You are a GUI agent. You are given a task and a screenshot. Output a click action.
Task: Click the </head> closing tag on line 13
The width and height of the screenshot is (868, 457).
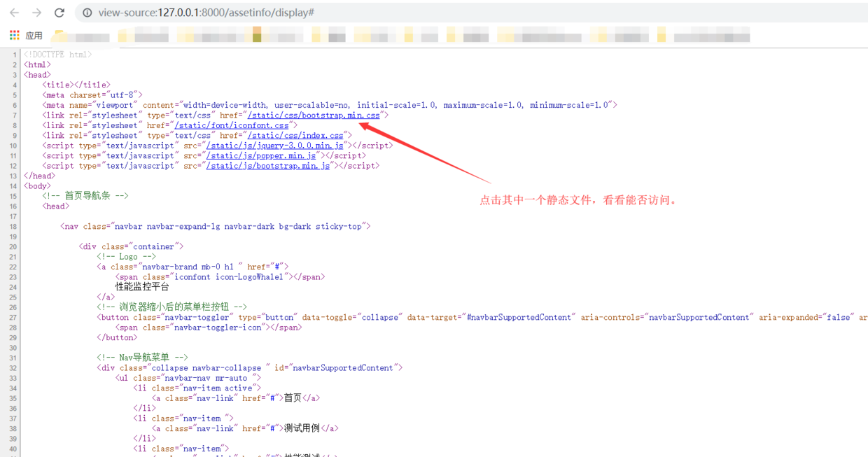point(39,176)
